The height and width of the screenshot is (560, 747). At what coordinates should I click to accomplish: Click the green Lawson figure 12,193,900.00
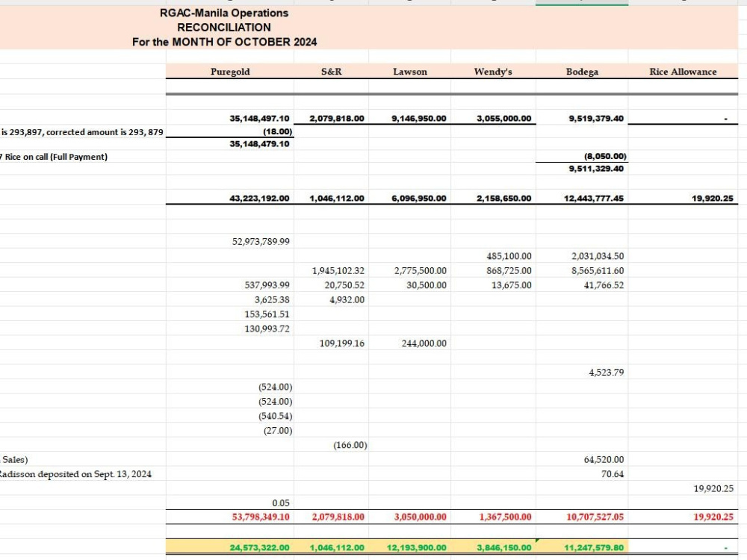coord(417,548)
